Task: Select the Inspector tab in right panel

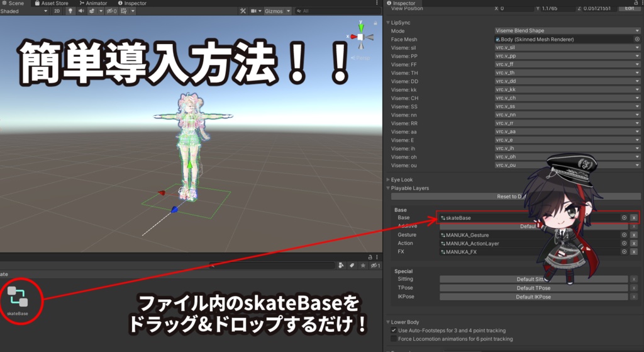Action: point(401,3)
